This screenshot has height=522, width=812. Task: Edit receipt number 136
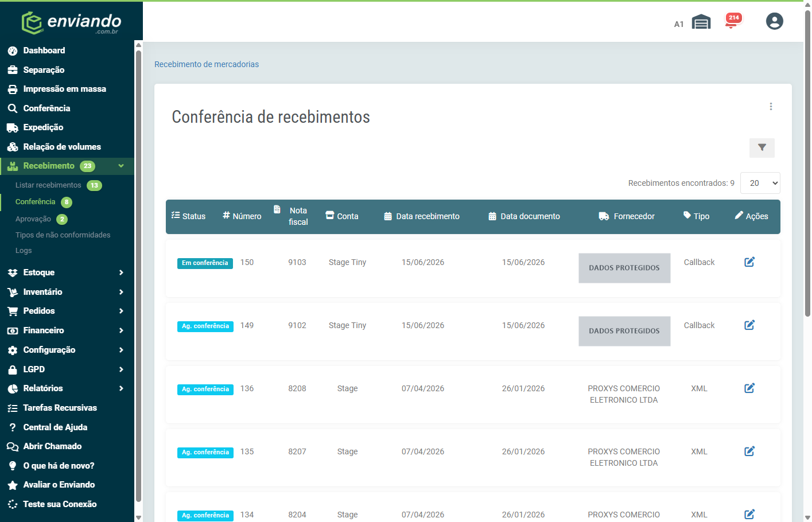pyautogui.click(x=749, y=388)
